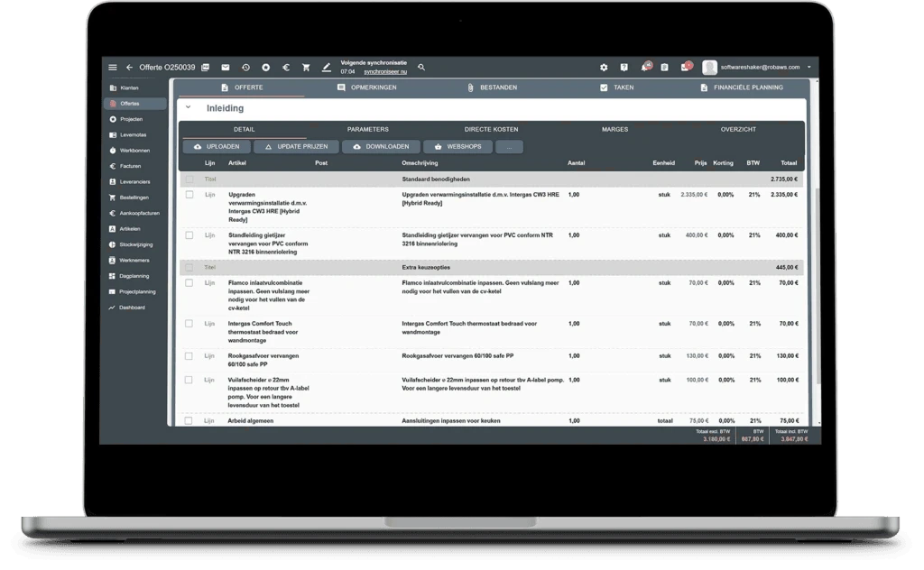Click the help question mark icon
Viewport: 924px width, 570px height.
coord(624,68)
